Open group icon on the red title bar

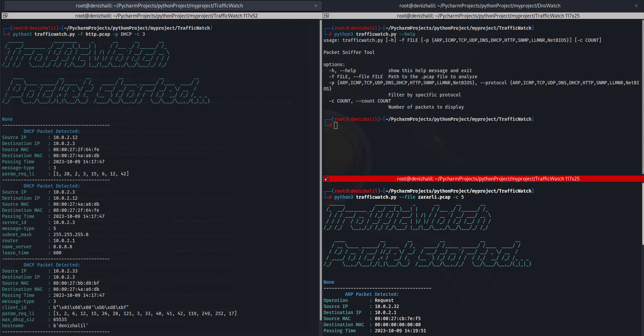coord(327,178)
